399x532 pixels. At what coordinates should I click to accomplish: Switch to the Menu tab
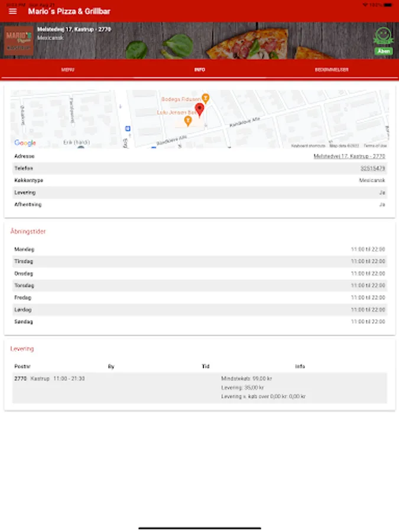coord(67,70)
